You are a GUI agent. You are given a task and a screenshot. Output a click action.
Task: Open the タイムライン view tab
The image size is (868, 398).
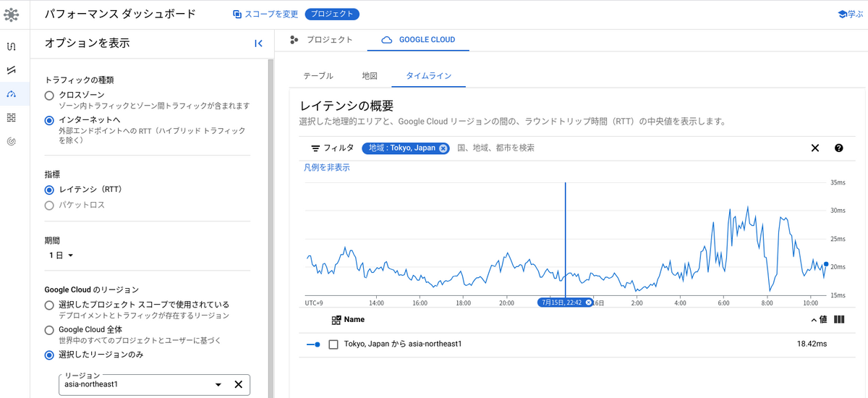429,76
